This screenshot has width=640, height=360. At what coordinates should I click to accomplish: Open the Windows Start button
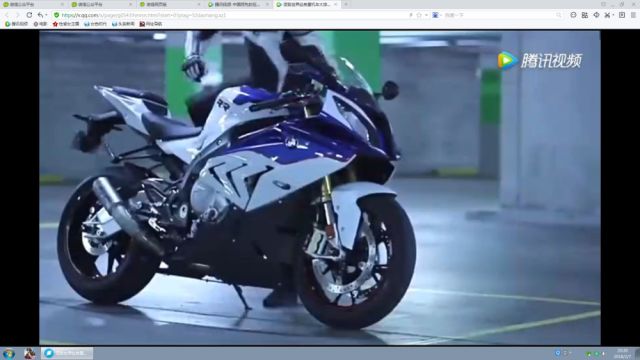coord(9,353)
